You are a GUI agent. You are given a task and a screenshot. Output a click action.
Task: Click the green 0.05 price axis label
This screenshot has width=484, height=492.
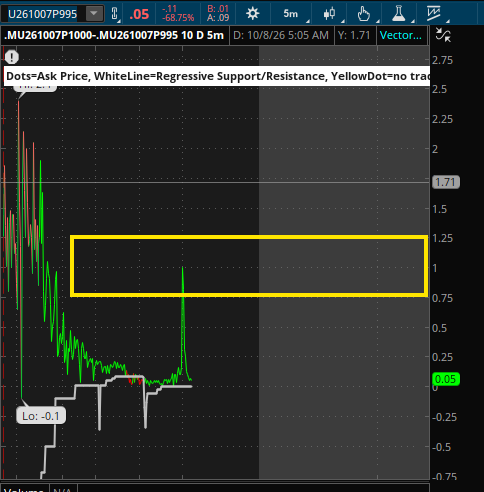click(x=446, y=379)
